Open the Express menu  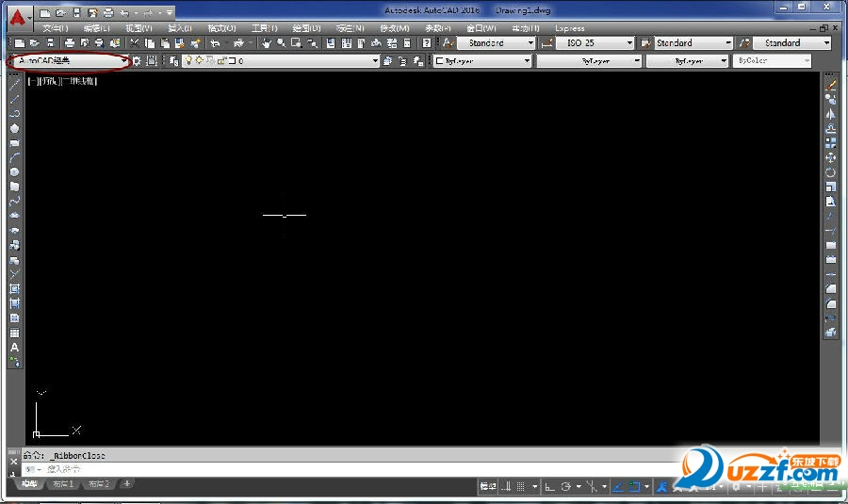click(x=569, y=28)
